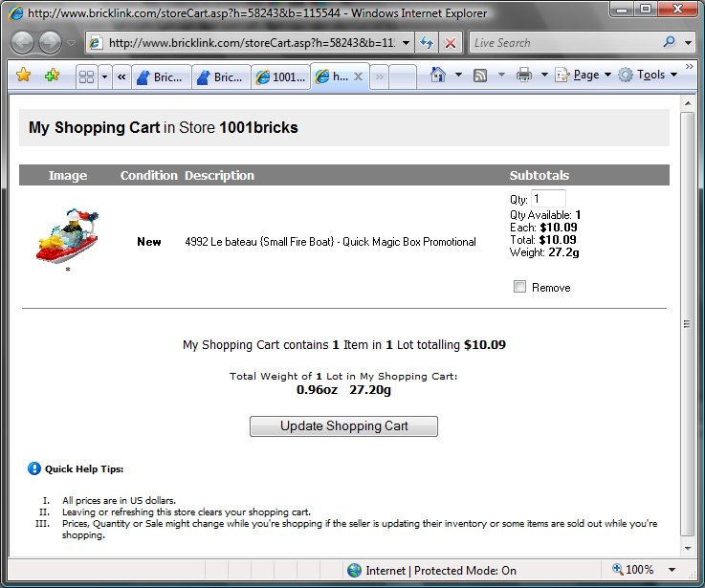Click the Weight 27.2g value

(x=563, y=252)
